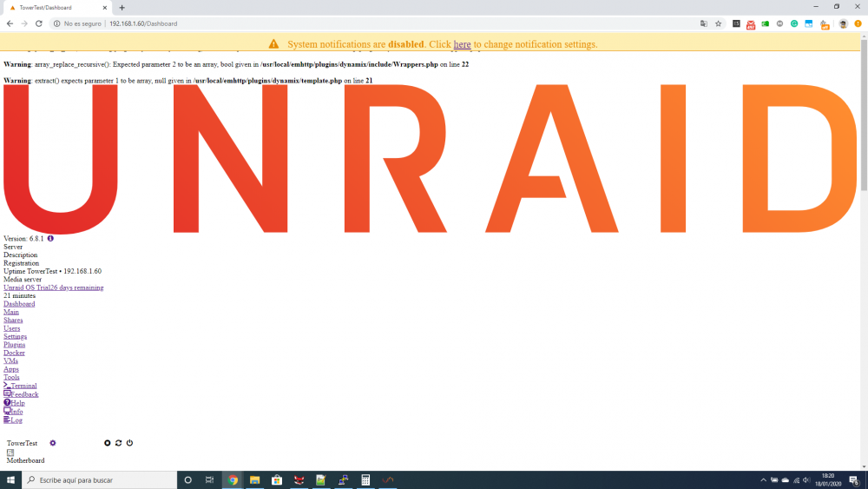Open Unraid OS Trial days remaining link

pyautogui.click(x=54, y=287)
